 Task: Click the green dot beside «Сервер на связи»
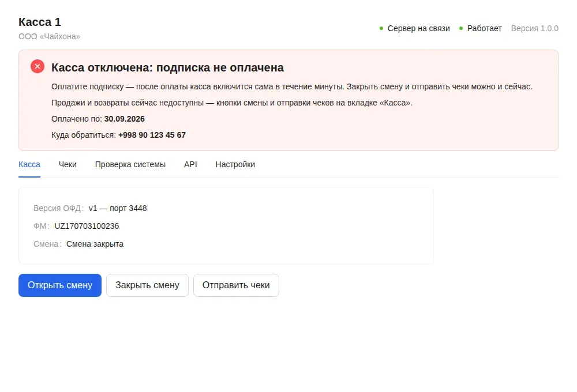pos(381,28)
